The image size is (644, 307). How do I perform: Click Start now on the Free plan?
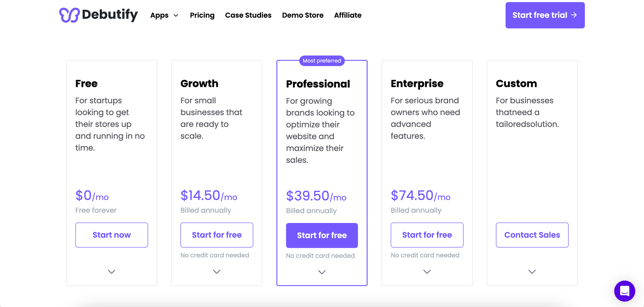pos(111,235)
